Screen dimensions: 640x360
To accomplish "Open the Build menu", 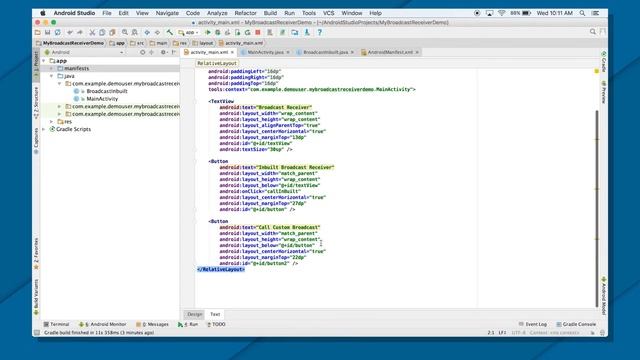I will pos(270,13).
